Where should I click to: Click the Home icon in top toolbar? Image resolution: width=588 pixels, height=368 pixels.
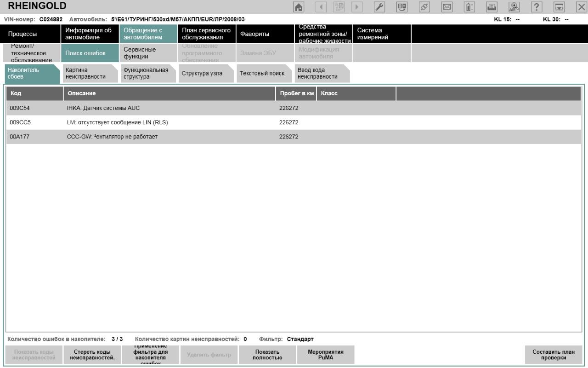point(298,7)
